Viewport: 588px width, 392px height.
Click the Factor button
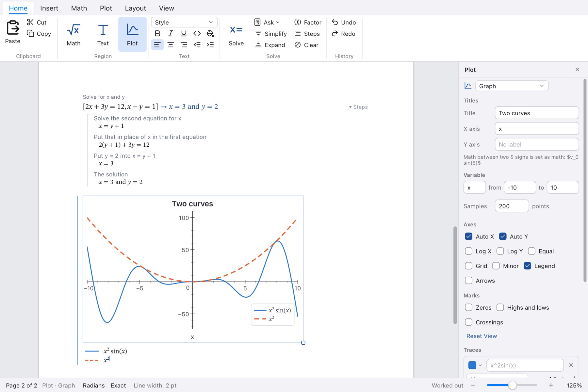point(308,22)
